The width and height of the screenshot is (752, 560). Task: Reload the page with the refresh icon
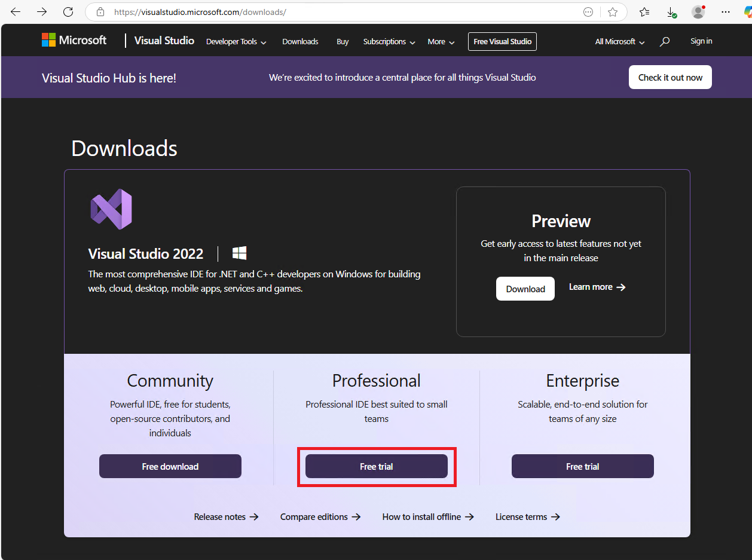tap(68, 12)
